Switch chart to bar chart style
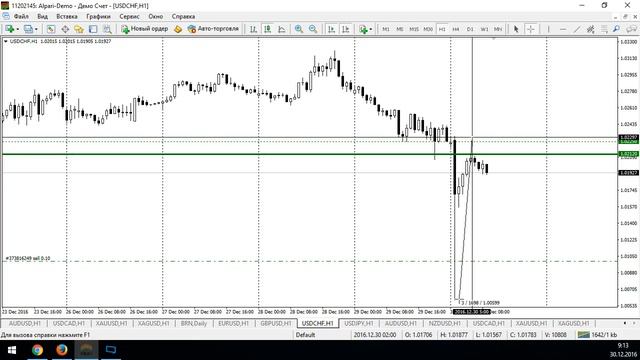 253,29
